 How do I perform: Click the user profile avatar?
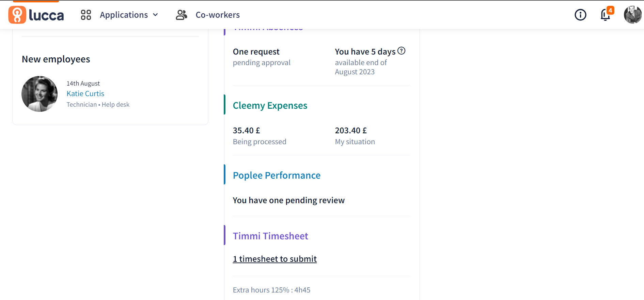click(632, 15)
